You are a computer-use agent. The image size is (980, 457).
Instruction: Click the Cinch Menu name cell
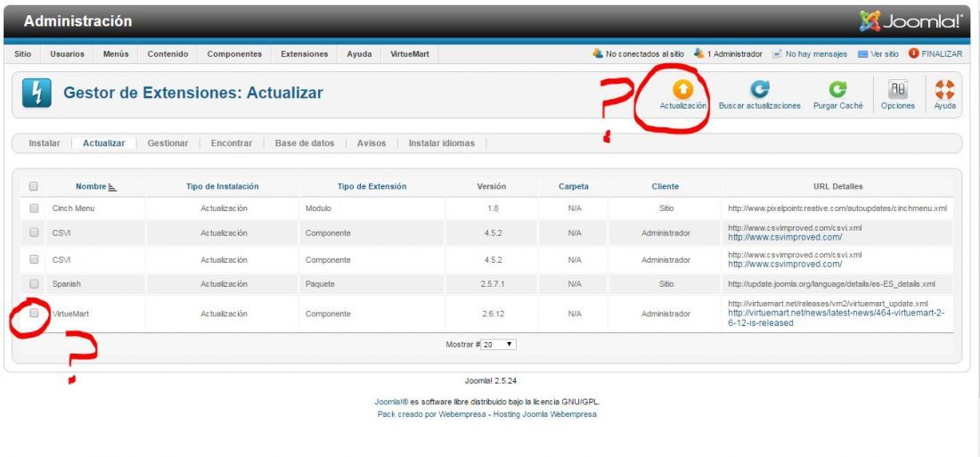click(x=73, y=208)
